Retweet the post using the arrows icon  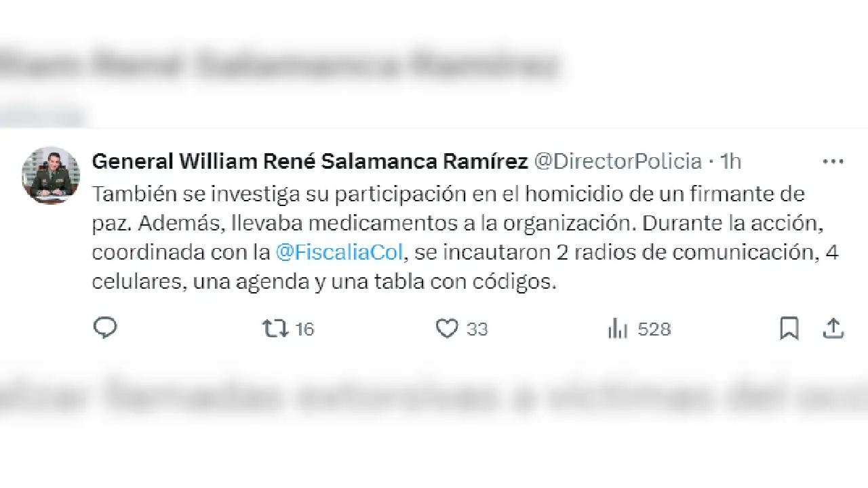275,329
